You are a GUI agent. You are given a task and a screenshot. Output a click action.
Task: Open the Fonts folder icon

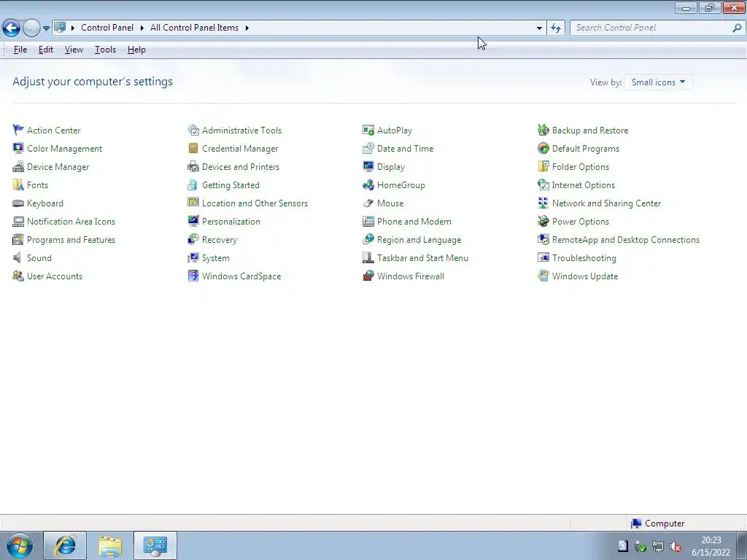pyautogui.click(x=18, y=184)
